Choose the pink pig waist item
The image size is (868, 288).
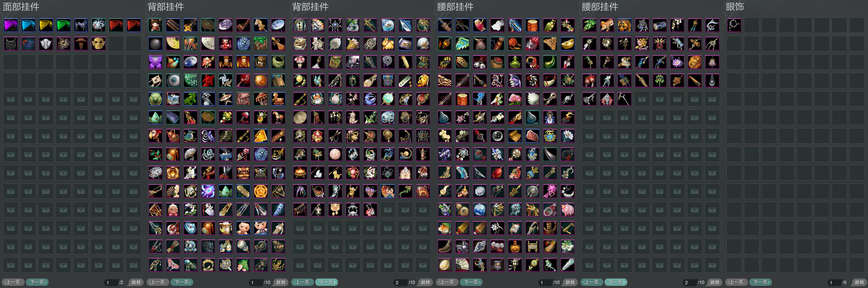[568, 210]
